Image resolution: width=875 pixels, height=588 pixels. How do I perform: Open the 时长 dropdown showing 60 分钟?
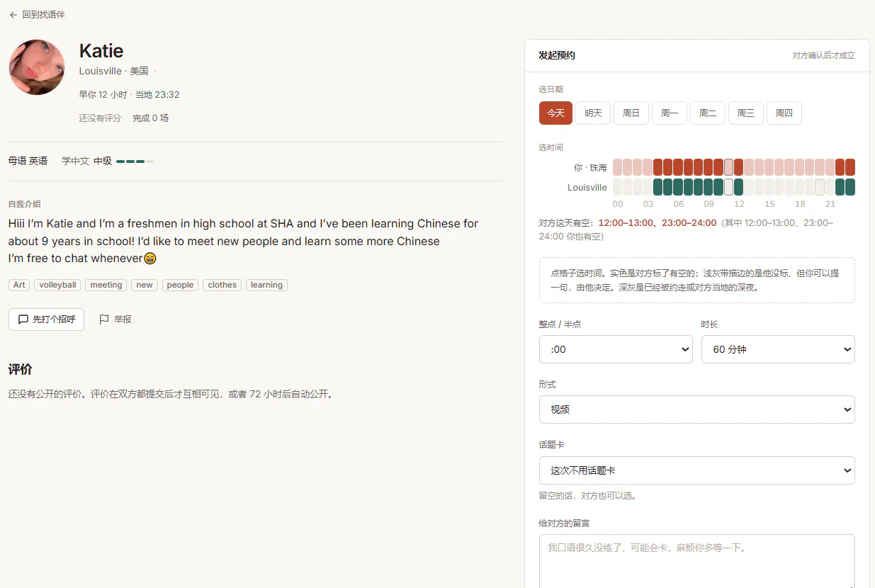pyautogui.click(x=778, y=349)
